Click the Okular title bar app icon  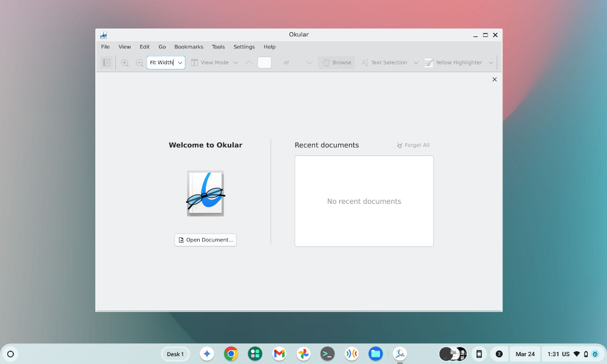coord(103,35)
